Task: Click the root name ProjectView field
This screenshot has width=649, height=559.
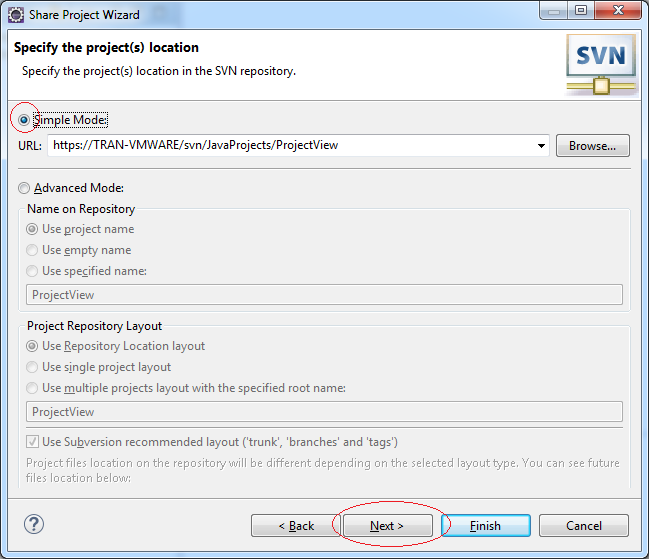Action: tap(324, 412)
